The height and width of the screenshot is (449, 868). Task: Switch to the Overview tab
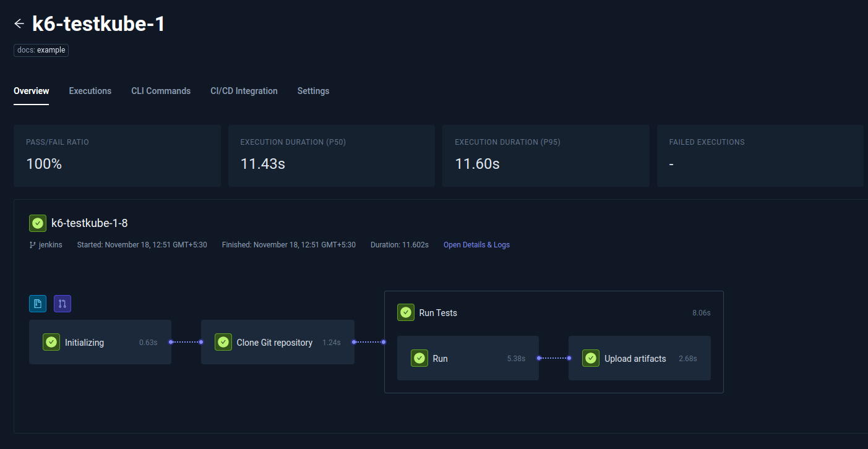pos(32,91)
